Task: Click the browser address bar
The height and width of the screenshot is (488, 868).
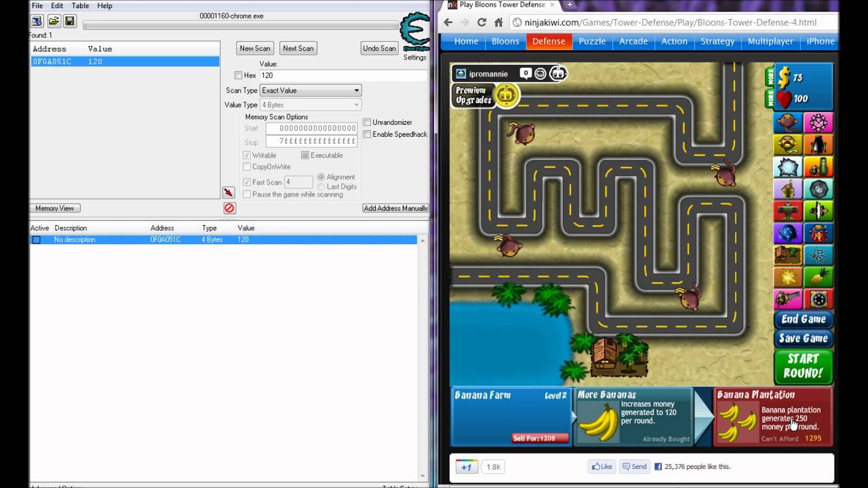Action: 674,22
